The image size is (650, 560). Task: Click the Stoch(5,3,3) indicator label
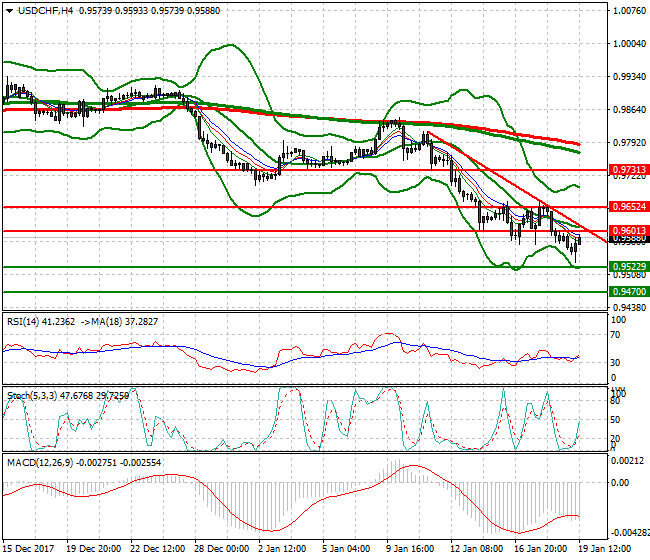[68, 396]
